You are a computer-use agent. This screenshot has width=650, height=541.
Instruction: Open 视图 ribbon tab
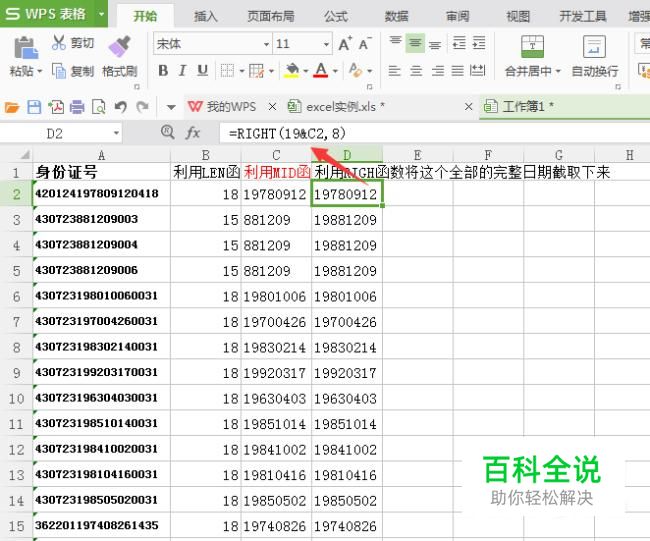518,16
